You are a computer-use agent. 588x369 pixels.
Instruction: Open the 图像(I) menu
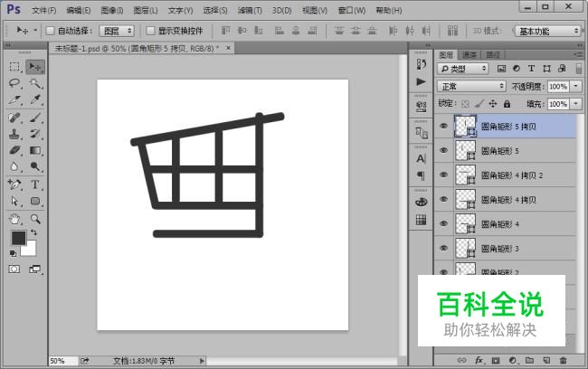[x=112, y=11]
